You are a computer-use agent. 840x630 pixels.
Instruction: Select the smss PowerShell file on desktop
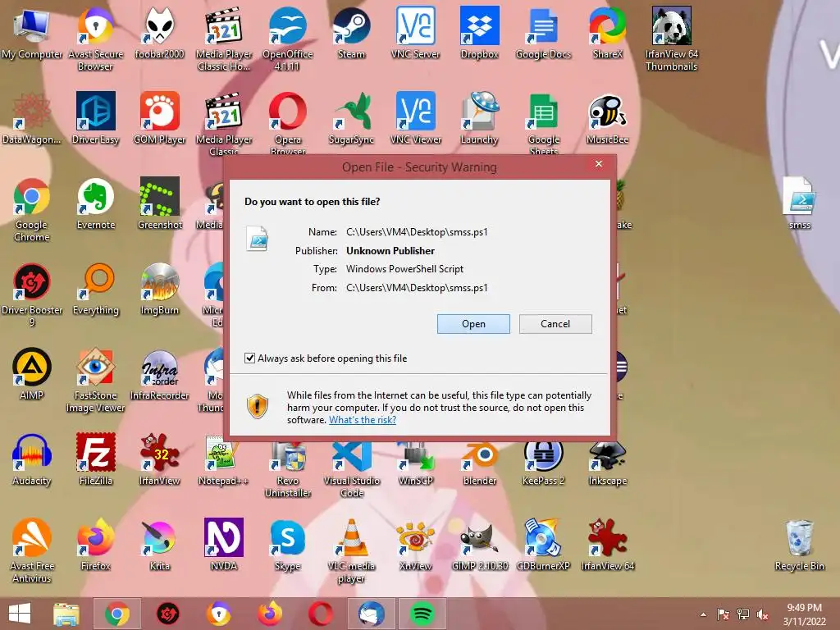[799, 204]
